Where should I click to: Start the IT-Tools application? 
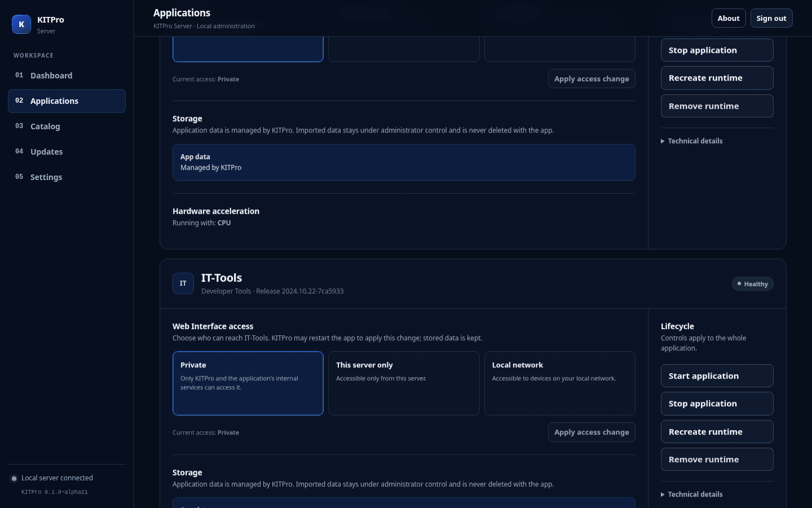pyautogui.click(x=717, y=376)
